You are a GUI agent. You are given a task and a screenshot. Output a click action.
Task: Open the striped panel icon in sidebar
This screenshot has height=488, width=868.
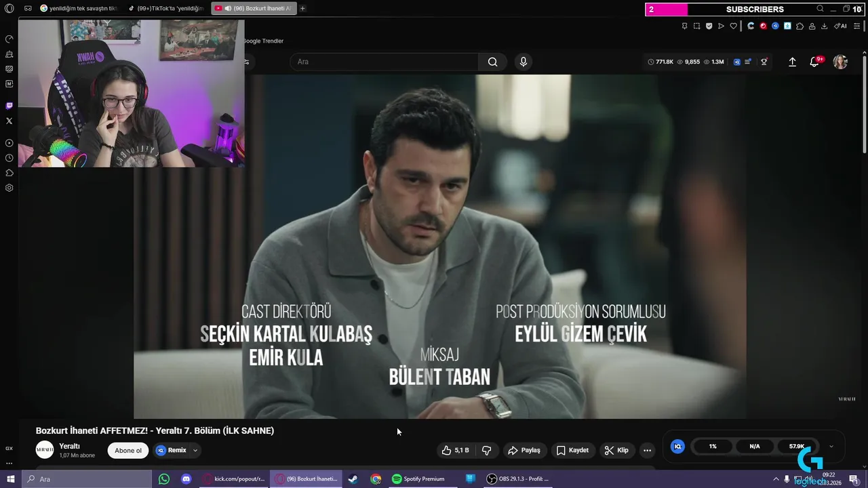tap(9, 69)
